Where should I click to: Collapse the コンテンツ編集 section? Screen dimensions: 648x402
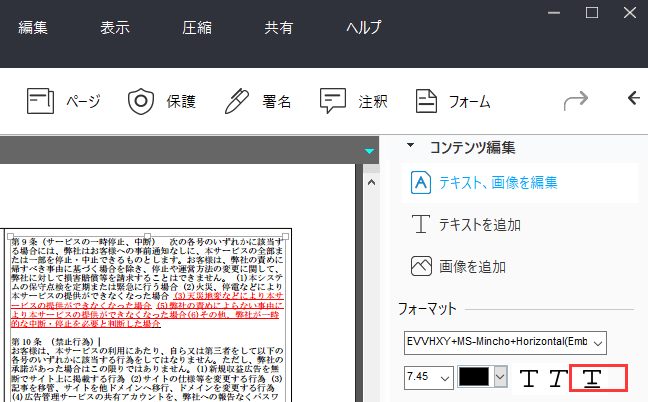tap(410, 145)
